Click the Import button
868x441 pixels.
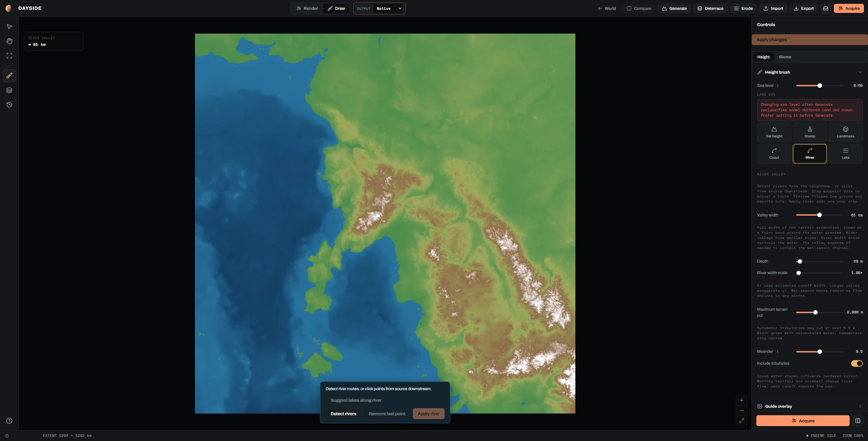pos(773,8)
